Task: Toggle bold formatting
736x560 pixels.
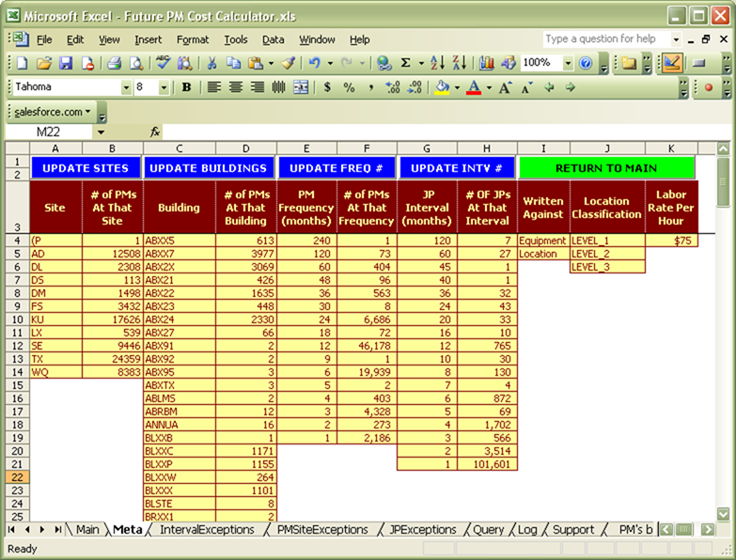Action: pos(186,87)
